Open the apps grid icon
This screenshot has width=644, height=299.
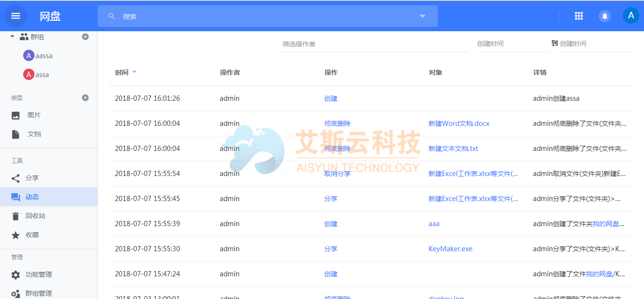(578, 16)
